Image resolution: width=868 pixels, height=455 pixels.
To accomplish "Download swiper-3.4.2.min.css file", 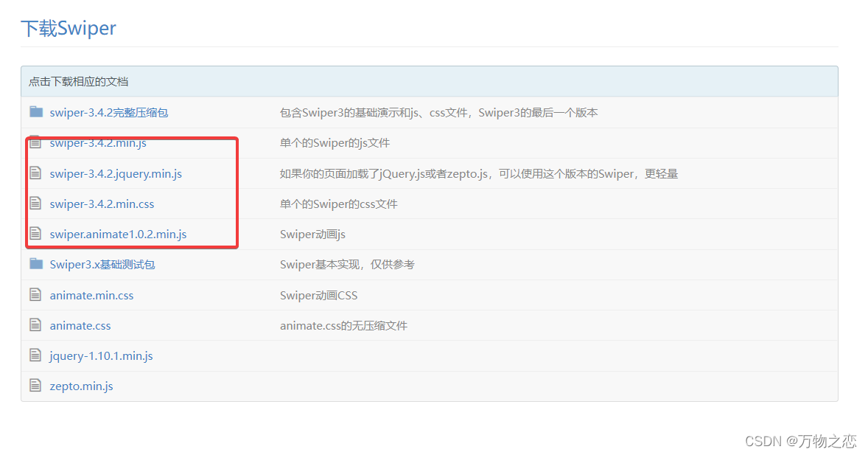I will pyautogui.click(x=102, y=204).
